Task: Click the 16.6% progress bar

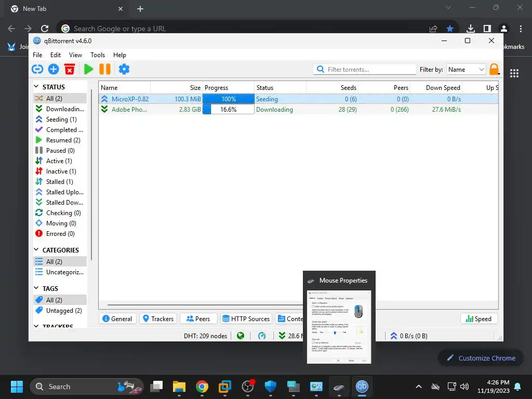Action: point(229,109)
